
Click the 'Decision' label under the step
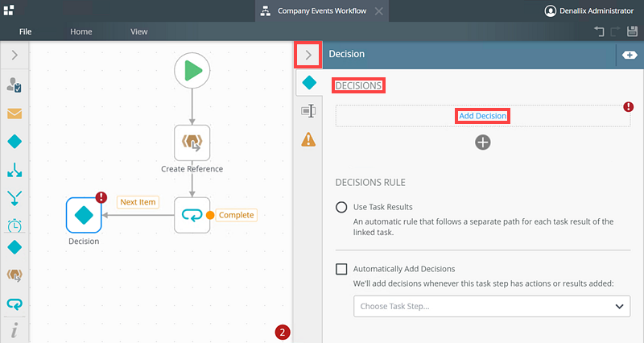84,241
